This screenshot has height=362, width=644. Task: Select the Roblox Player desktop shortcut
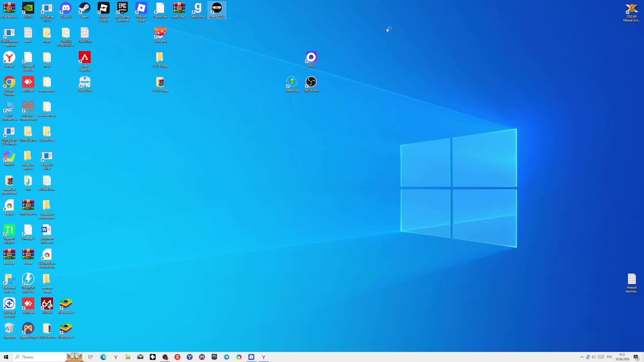[141, 12]
